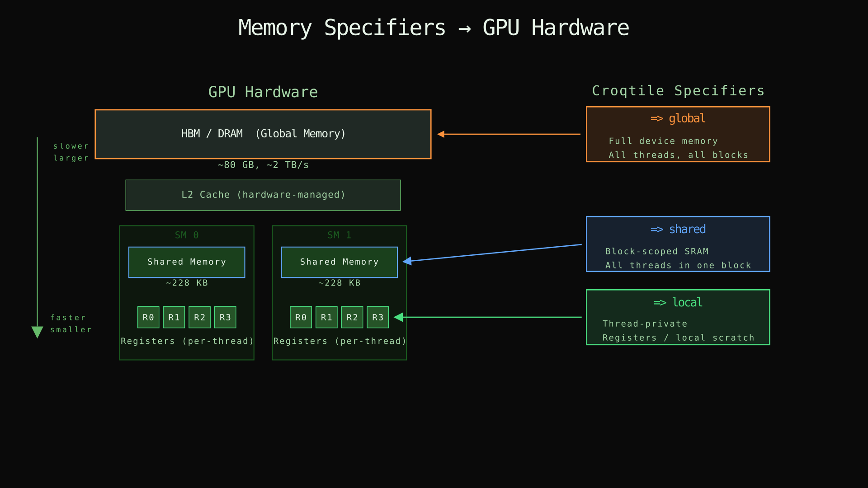Screen dimensions: 868x488
Task: Select the global specifier card
Action: 678,134
